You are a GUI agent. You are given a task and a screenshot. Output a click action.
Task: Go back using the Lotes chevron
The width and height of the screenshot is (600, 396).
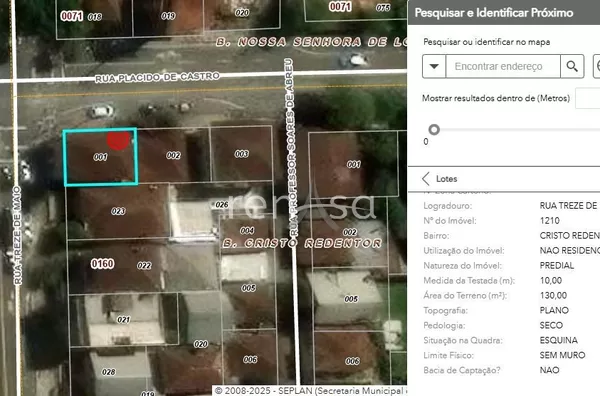(x=426, y=179)
